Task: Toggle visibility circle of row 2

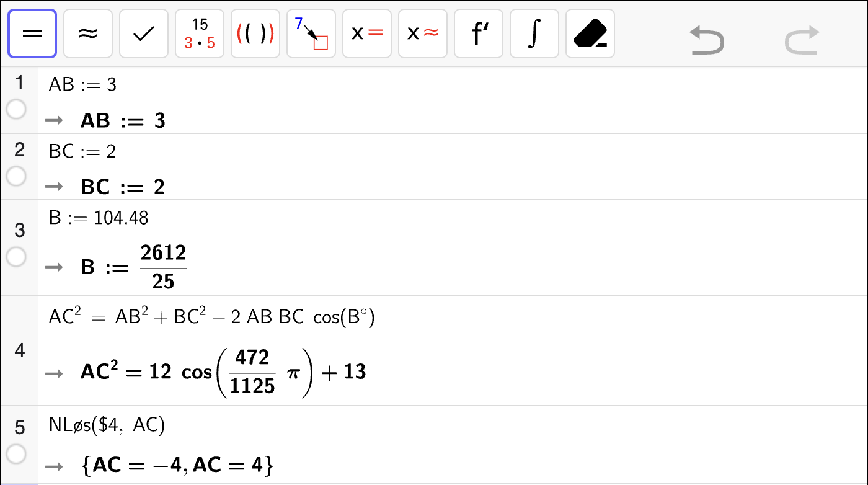Action: click(x=16, y=176)
